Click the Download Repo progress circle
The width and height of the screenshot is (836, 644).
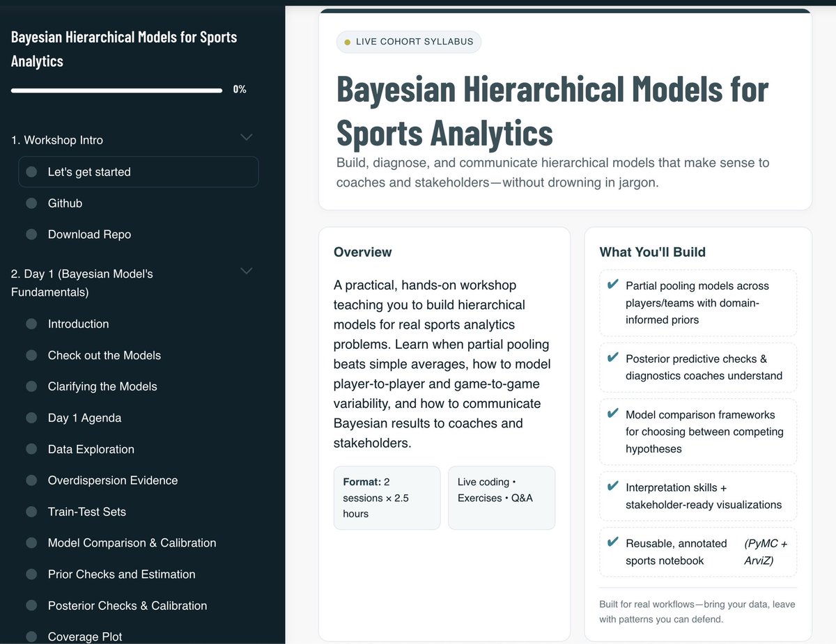pos(31,234)
